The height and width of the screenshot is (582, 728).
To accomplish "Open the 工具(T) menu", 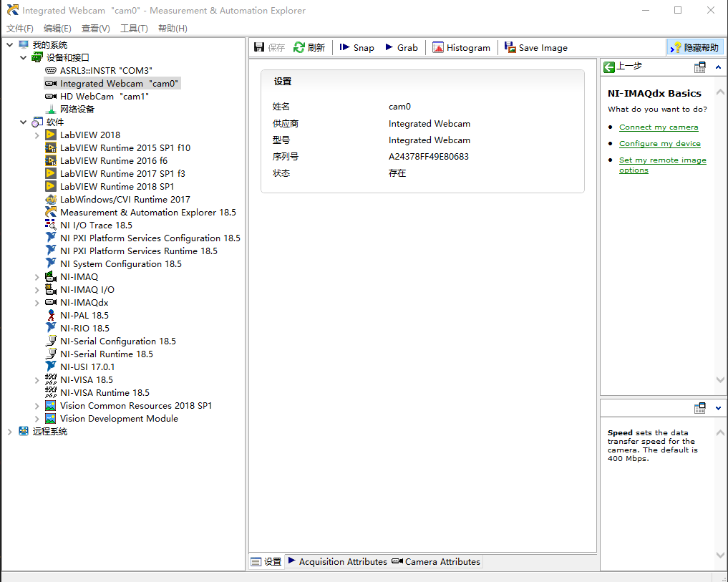I will pyautogui.click(x=134, y=29).
